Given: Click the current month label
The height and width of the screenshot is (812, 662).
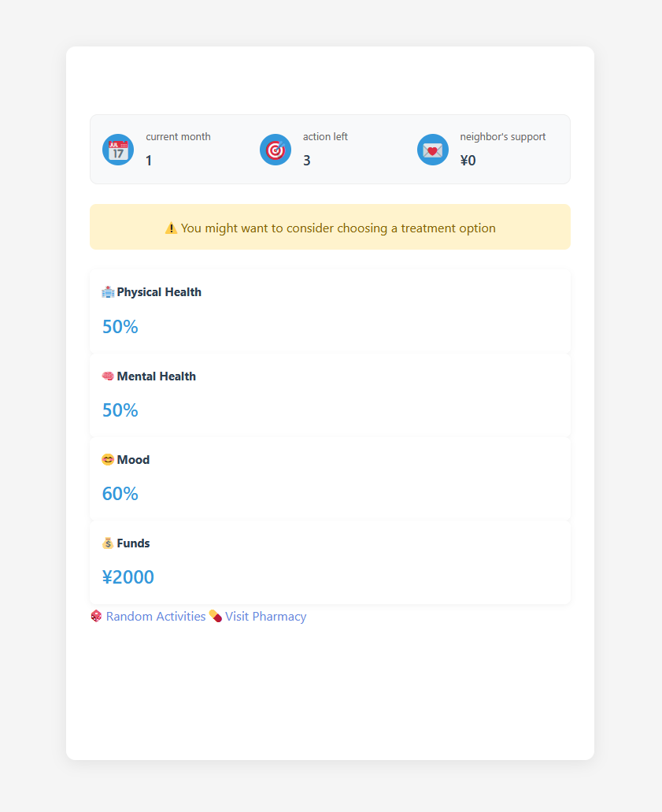Looking at the screenshot, I should [178, 137].
